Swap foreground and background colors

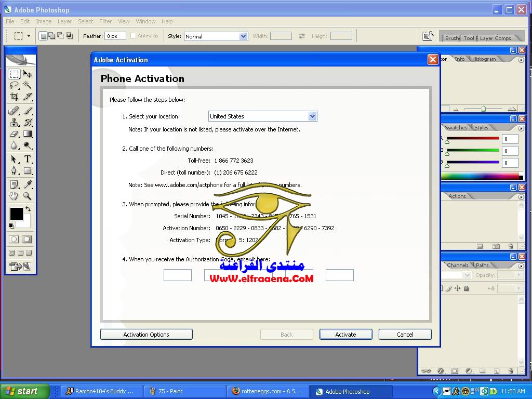coord(28,209)
